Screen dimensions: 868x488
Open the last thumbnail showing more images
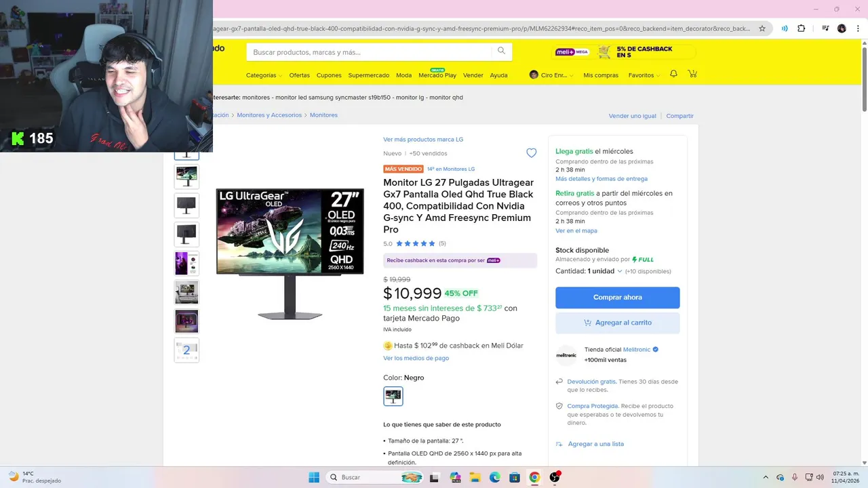pyautogui.click(x=186, y=350)
